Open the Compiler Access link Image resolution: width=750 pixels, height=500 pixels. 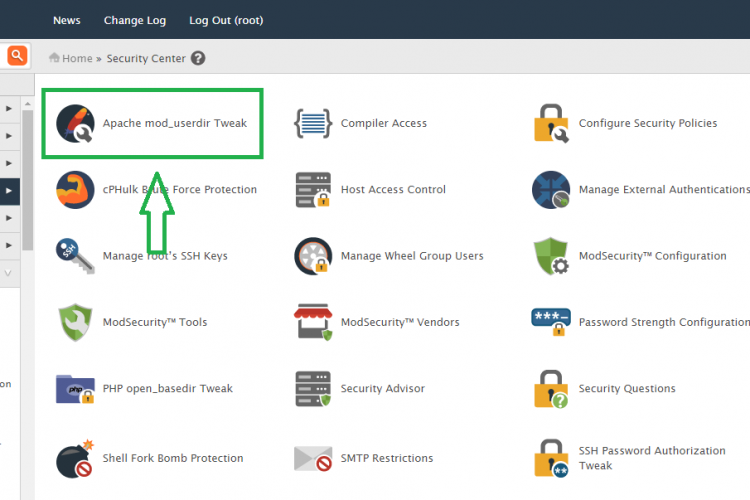coord(384,123)
